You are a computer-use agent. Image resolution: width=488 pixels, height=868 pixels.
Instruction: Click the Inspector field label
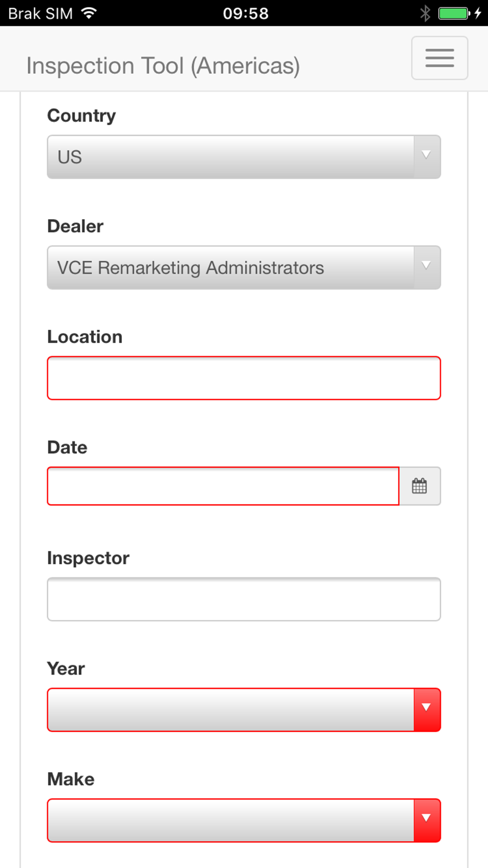tap(88, 558)
